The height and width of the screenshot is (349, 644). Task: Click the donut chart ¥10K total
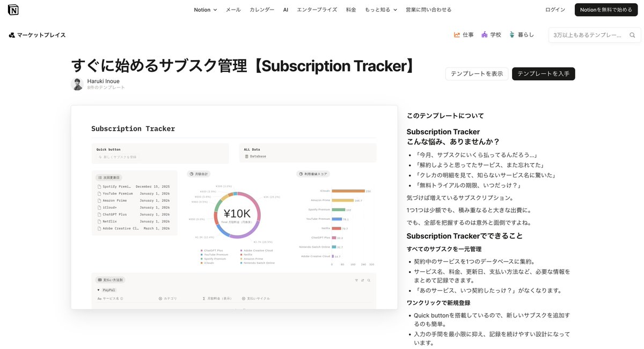(237, 214)
